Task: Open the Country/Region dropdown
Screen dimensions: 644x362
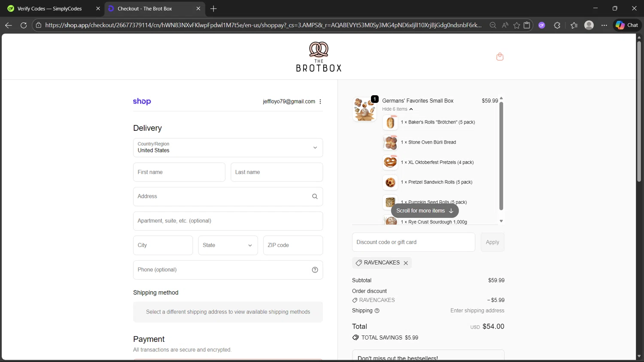Action: pos(228,148)
